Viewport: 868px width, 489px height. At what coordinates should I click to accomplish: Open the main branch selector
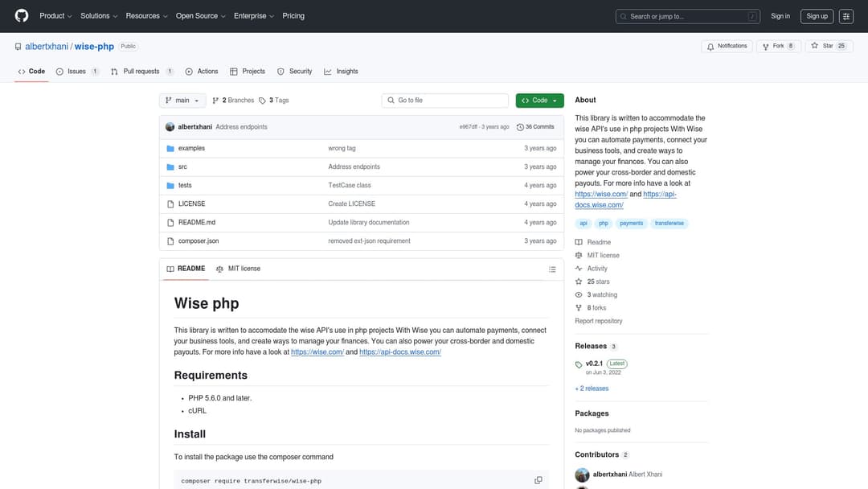click(x=182, y=101)
